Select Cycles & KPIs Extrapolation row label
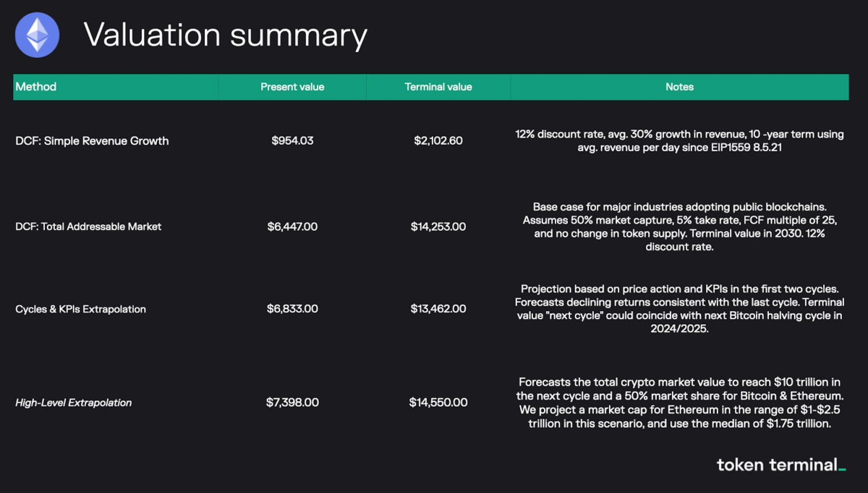Viewport: 868px width, 493px height. [80, 309]
